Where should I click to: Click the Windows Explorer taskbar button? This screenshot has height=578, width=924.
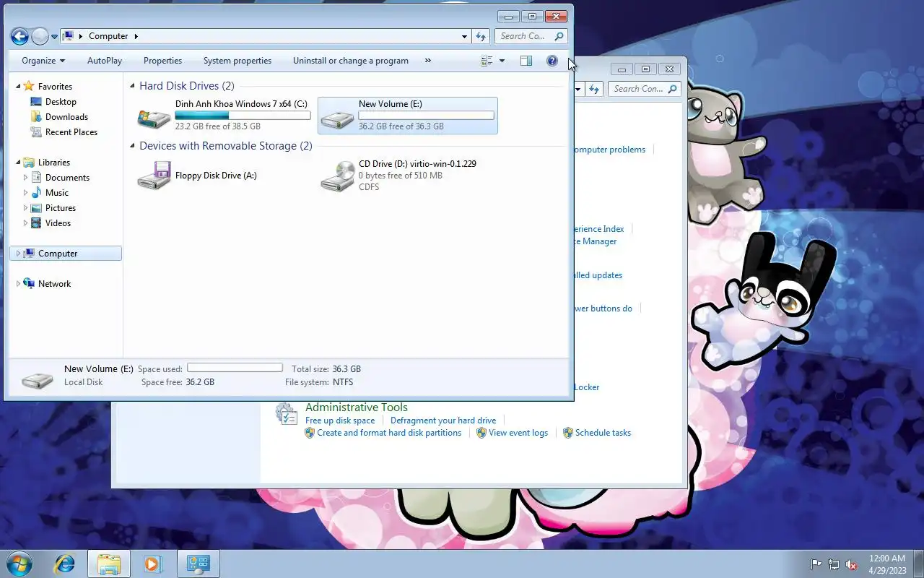click(109, 564)
